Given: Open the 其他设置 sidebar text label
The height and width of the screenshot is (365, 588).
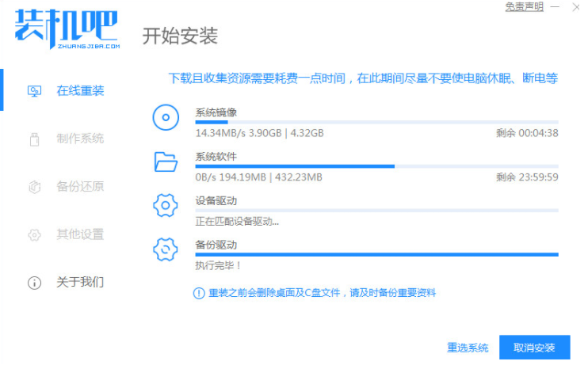Looking at the screenshot, I should (80, 235).
